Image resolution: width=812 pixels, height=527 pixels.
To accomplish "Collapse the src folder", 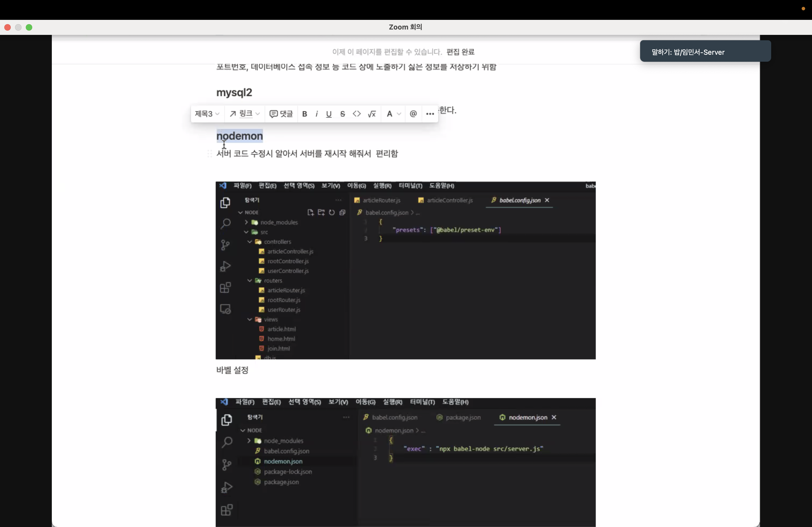I will [x=246, y=232].
